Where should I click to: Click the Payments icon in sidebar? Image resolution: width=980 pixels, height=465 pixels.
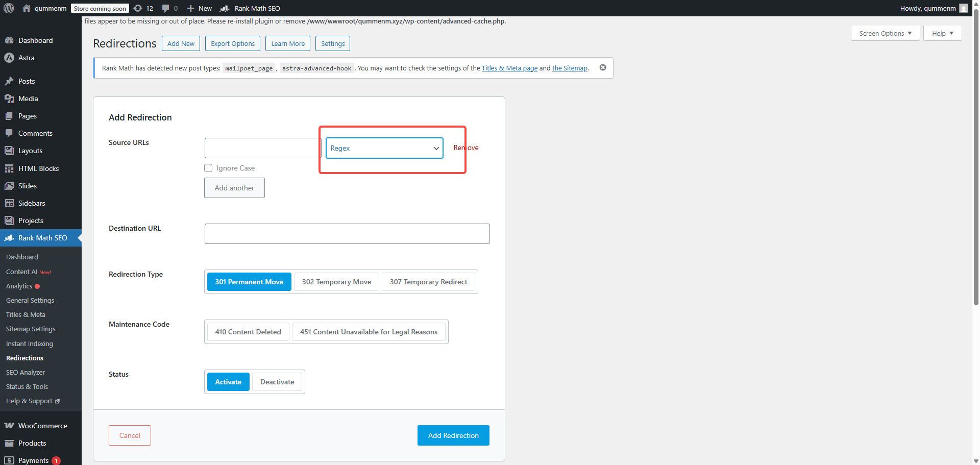pos(9,460)
